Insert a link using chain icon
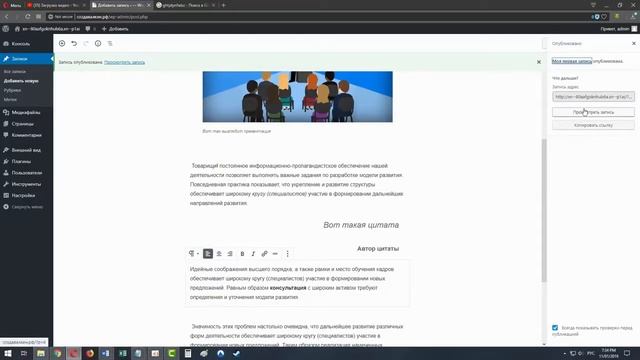640x360 pixels. click(264, 253)
